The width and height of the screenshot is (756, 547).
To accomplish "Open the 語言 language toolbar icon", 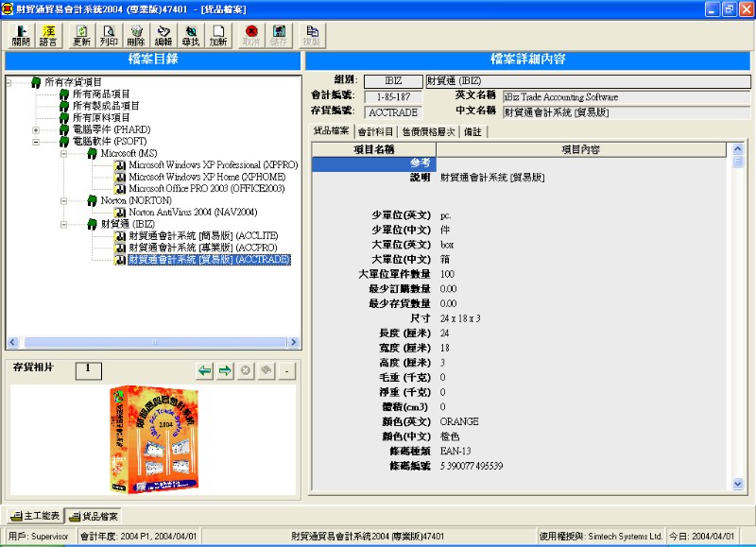I will pos(48,36).
